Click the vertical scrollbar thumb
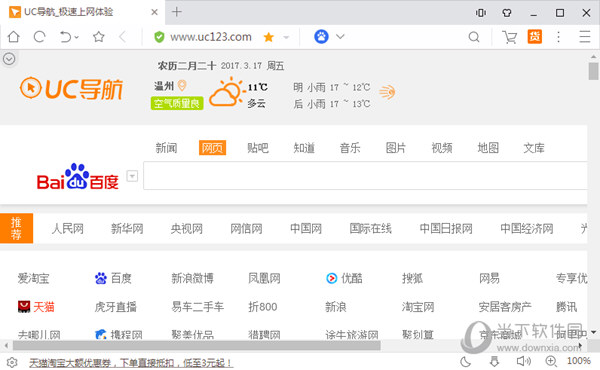The image size is (600, 370). tap(593, 71)
